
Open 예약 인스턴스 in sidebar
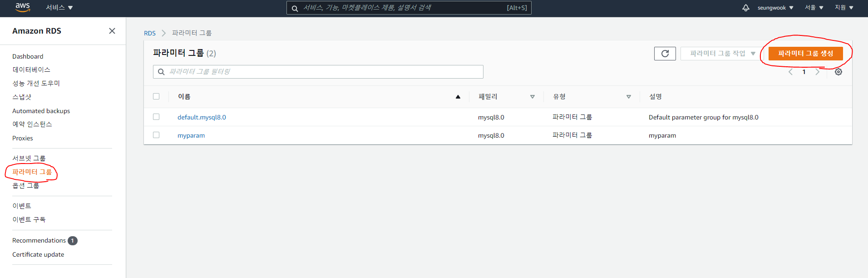(32, 124)
